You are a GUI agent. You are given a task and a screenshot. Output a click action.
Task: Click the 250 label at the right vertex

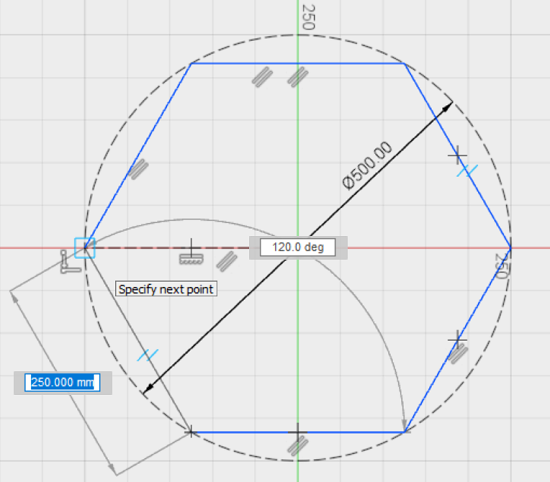[501, 266]
